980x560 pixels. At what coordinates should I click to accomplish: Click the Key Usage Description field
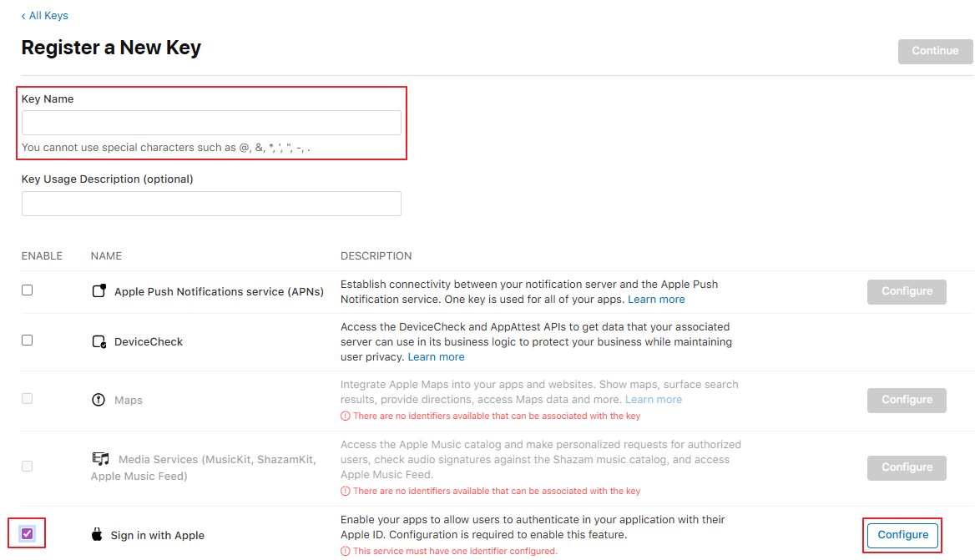pyautogui.click(x=211, y=204)
